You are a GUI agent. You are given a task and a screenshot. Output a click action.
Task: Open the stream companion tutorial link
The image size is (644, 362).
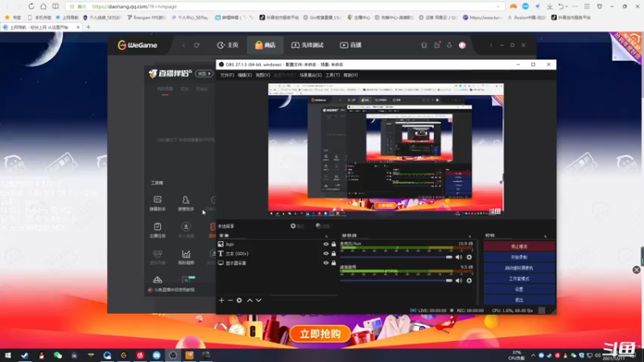(171, 290)
